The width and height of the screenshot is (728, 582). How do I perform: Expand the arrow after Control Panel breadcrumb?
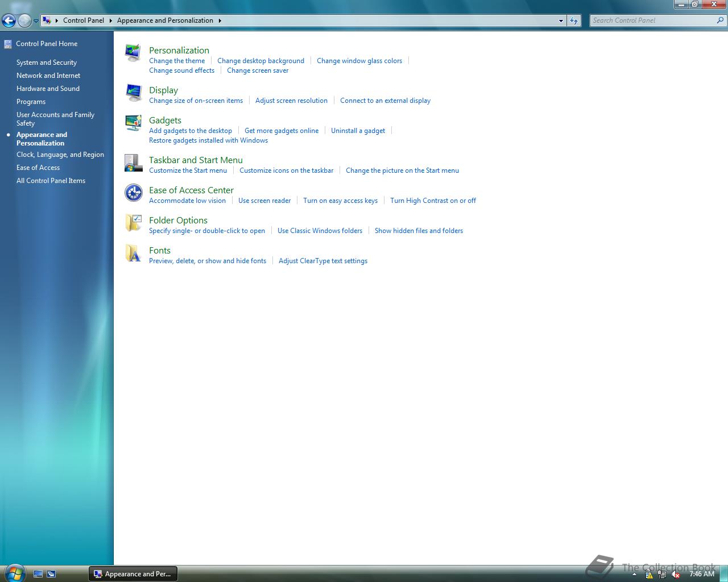pos(110,20)
